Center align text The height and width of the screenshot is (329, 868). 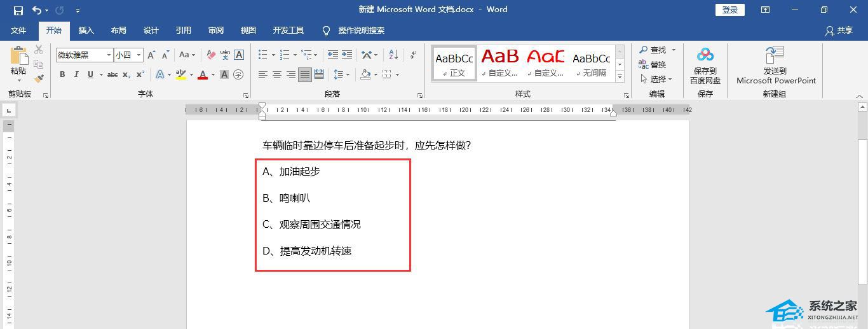pos(277,74)
